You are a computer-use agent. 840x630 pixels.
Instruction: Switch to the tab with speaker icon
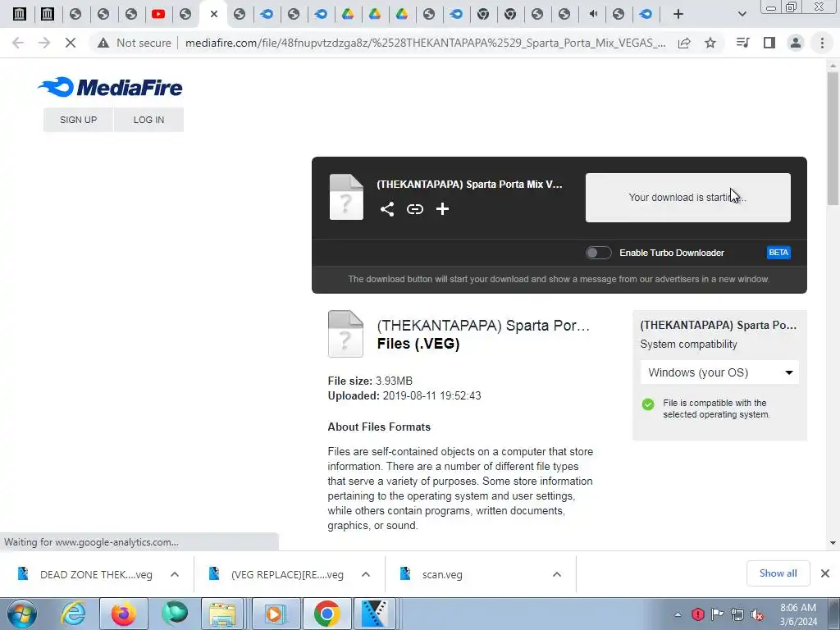pyautogui.click(x=592, y=14)
